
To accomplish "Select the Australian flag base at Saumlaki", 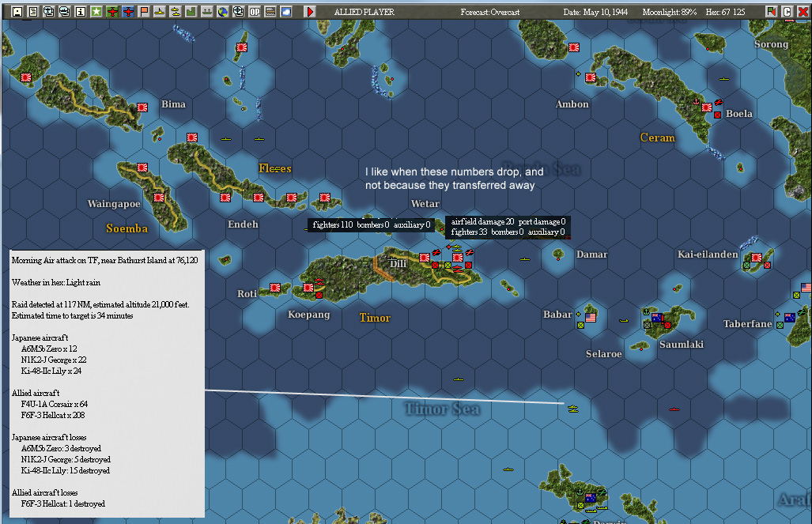I will pyautogui.click(x=657, y=318).
